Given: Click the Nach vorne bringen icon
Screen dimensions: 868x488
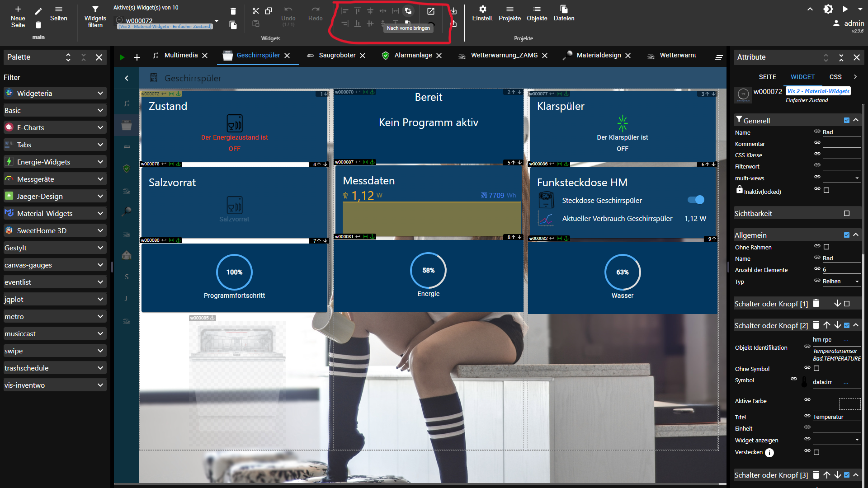Looking at the screenshot, I should (408, 11).
